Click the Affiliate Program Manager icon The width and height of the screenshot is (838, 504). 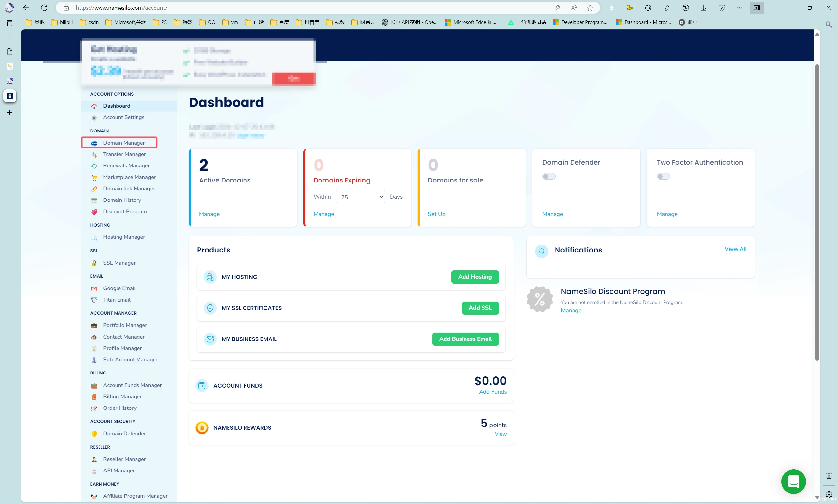pyautogui.click(x=94, y=496)
